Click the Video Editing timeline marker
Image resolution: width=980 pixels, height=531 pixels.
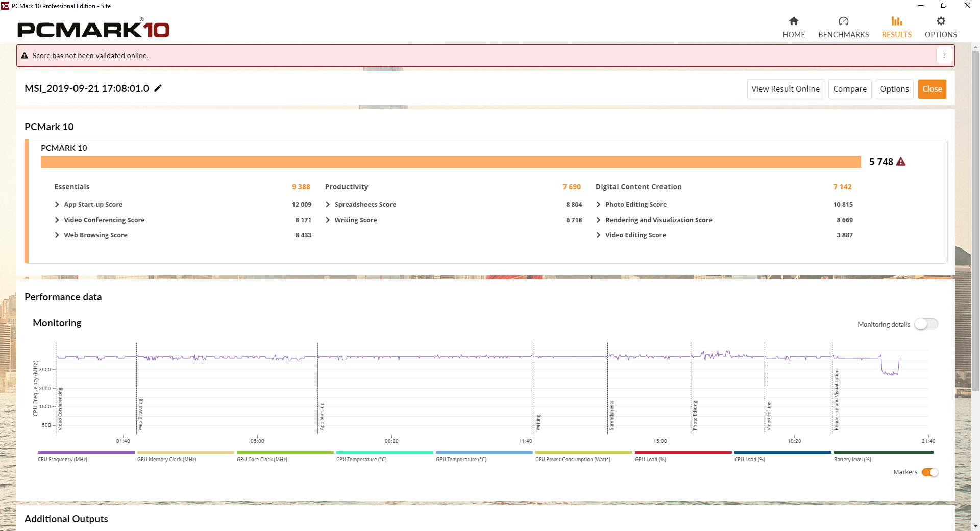[769, 416]
